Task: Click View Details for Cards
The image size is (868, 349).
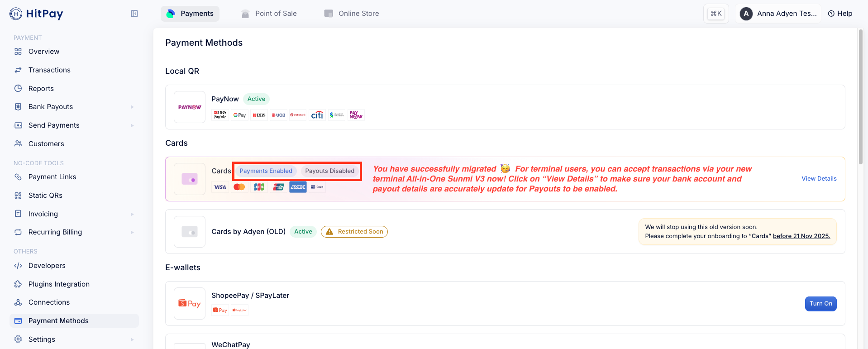Action: [819, 178]
